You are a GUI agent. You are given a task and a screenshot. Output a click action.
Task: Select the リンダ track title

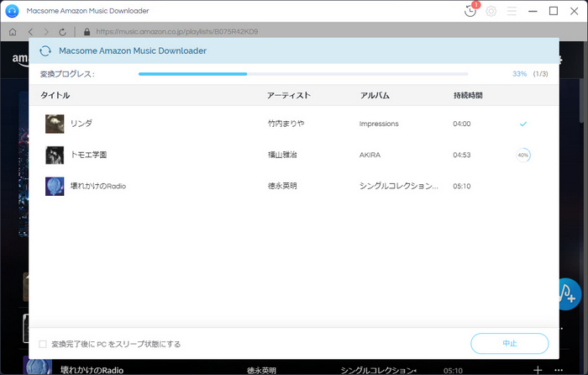tap(81, 124)
